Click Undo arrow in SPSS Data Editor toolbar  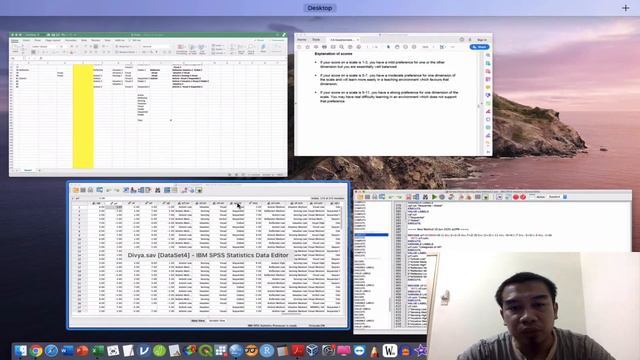tap(109, 190)
